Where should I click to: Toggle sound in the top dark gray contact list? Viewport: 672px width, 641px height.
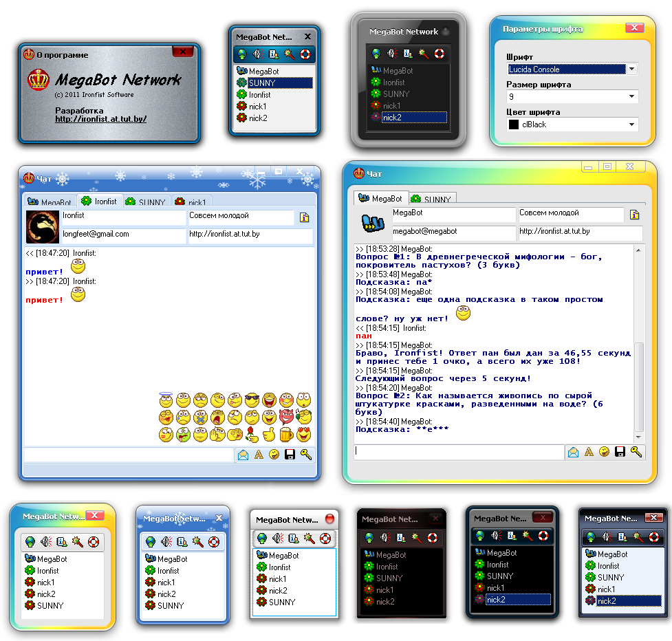coord(392,54)
